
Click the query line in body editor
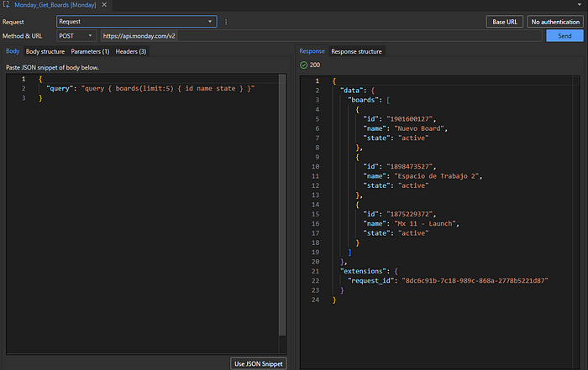pyautogui.click(x=151, y=88)
